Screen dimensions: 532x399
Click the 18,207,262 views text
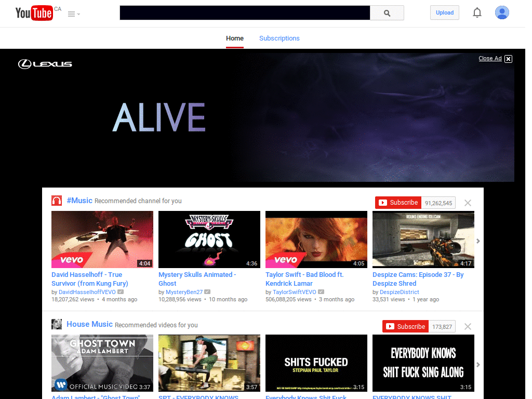point(73,300)
